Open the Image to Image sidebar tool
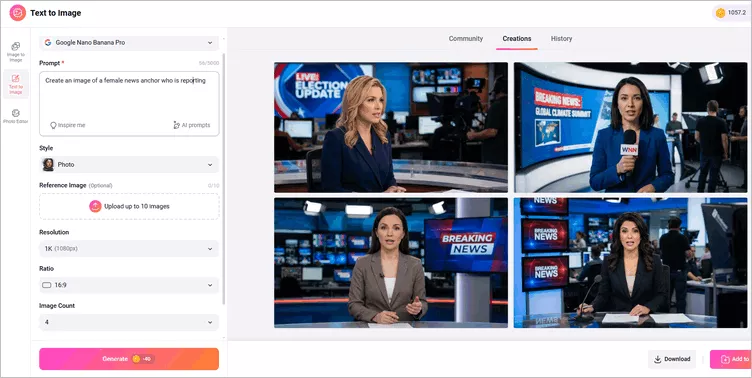 [x=16, y=52]
